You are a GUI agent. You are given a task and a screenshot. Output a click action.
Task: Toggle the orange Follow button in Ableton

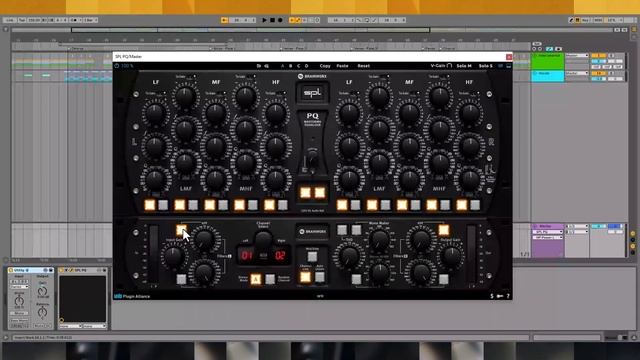pyautogui.click(x=224, y=20)
